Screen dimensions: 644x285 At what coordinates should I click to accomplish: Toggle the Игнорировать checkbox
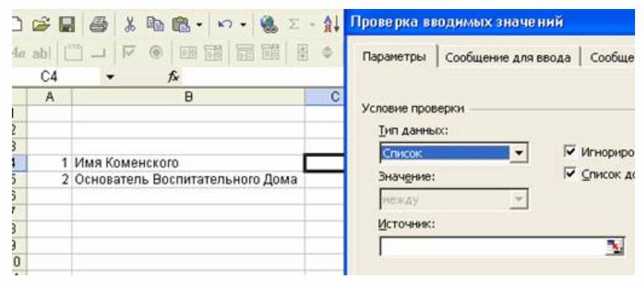pyautogui.click(x=569, y=151)
